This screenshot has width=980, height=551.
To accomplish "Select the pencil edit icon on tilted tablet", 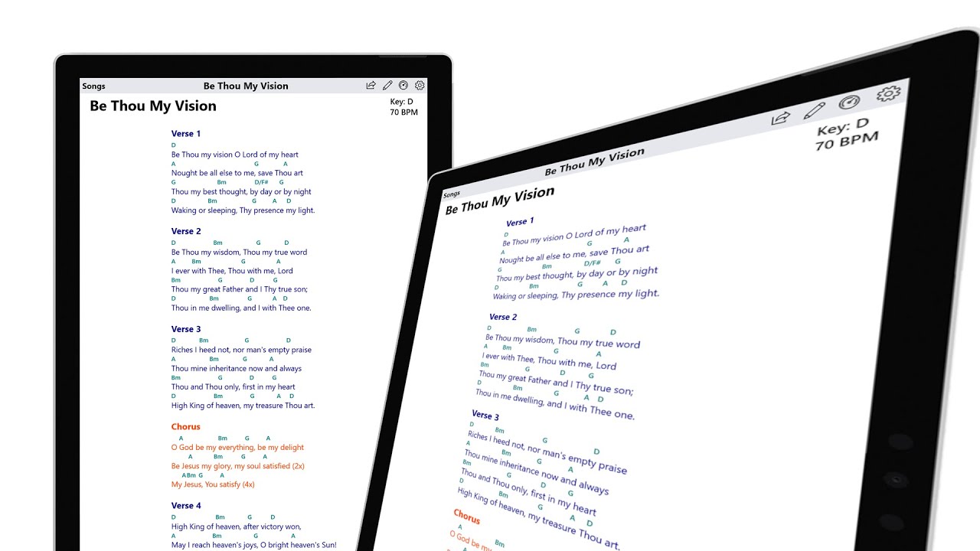I will click(x=814, y=111).
